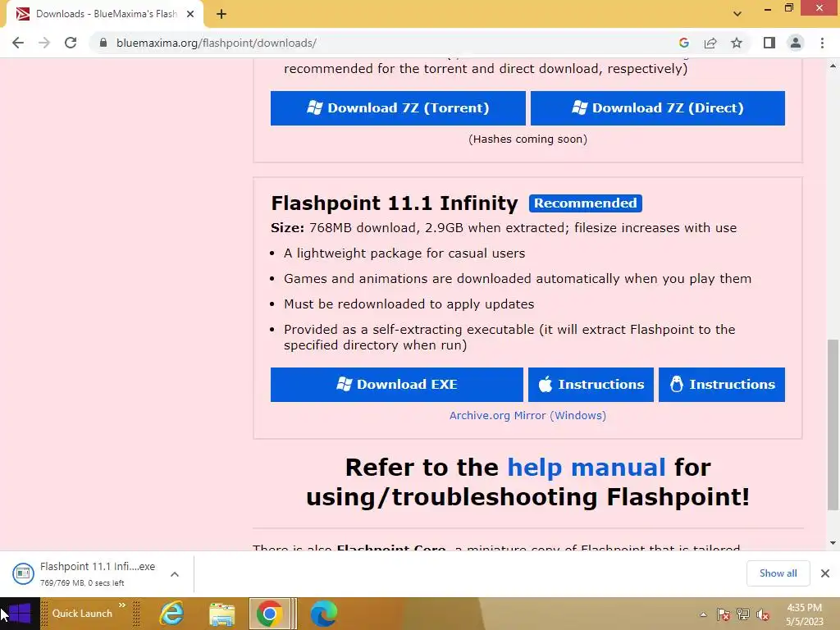Image resolution: width=840 pixels, height=630 pixels.
Task: Open the clock showing 4:35 PM
Action: pos(804,614)
